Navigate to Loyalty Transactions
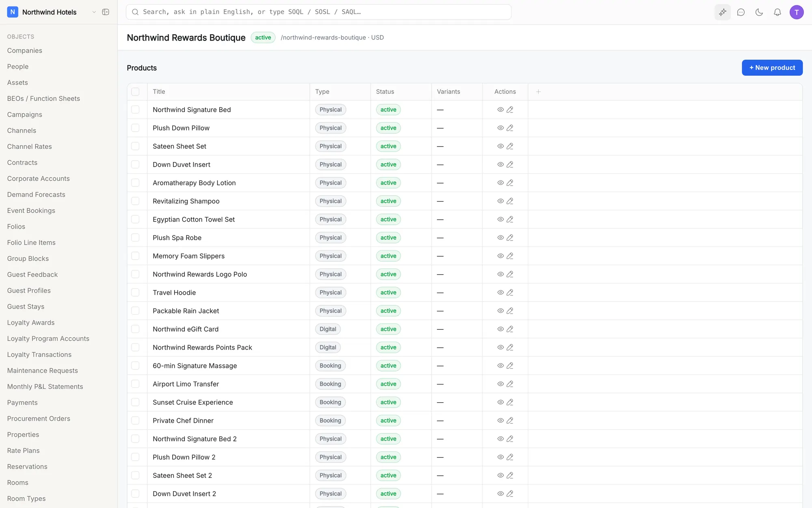This screenshot has height=508, width=812. [x=39, y=355]
